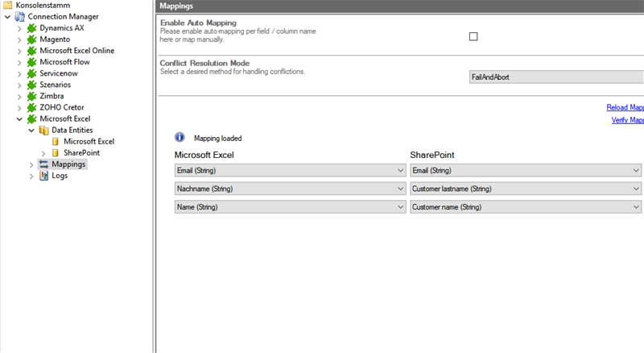Open the Conflict Resolution Mode dropdown

pyautogui.click(x=555, y=77)
